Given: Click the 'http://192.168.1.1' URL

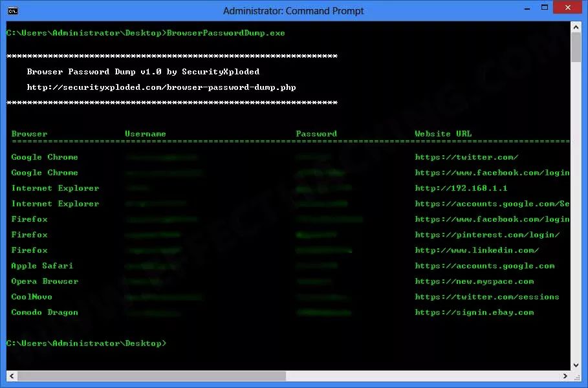Looking at the screenshot, I should tap(461, 188).
